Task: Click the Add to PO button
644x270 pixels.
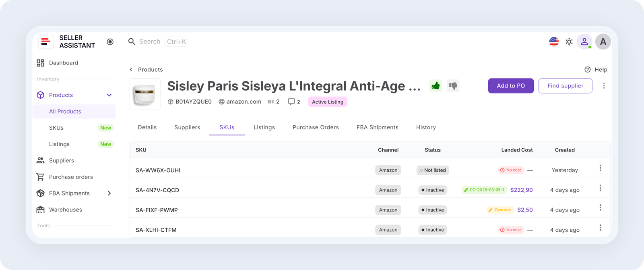Action: (x=511, y=86)
